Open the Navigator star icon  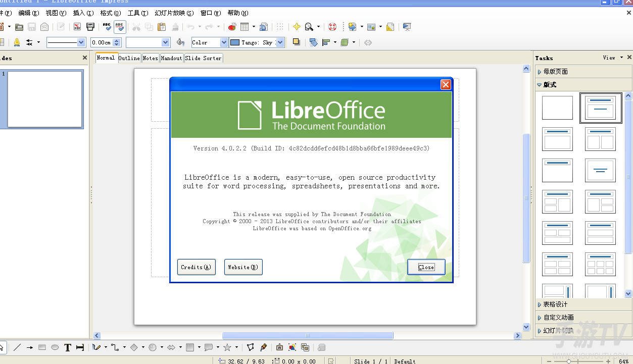297,27
